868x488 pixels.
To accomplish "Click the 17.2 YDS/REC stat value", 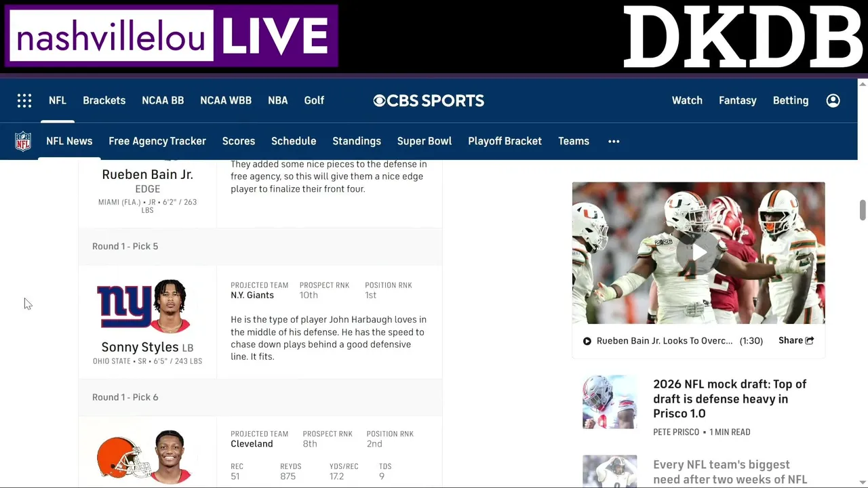I will pos(336,476).
